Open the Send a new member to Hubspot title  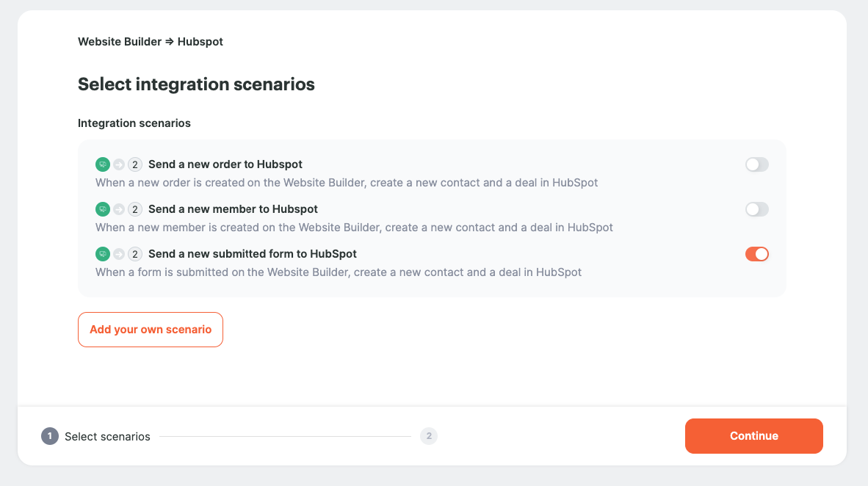pyautogui.click(x=233, y=209)
